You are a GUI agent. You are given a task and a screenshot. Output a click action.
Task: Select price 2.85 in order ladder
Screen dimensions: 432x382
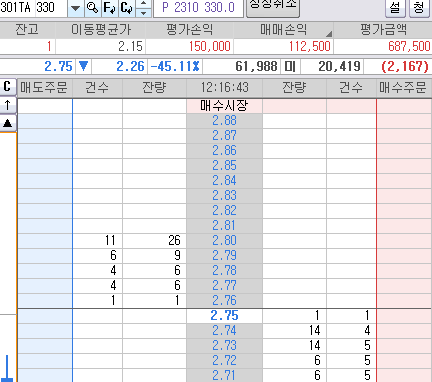click(x=224, y=165)
